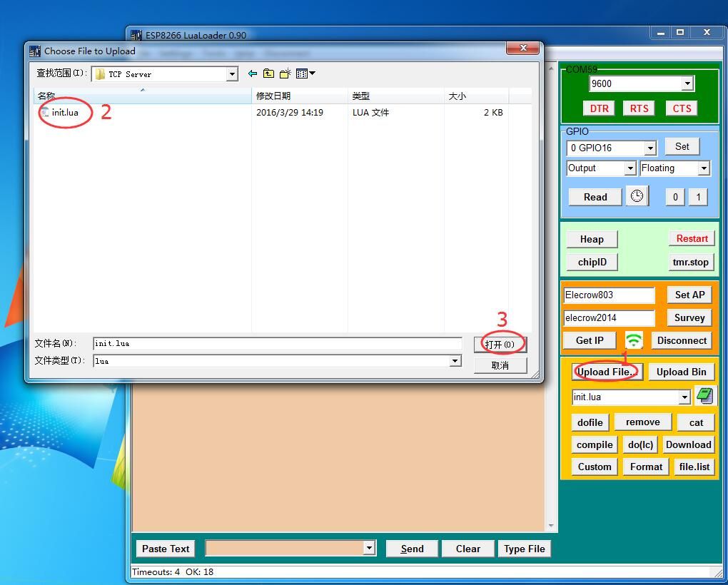Click the clock icon next to Read
The width and height of the screenshot is (728, 585).
click(637, 195)
